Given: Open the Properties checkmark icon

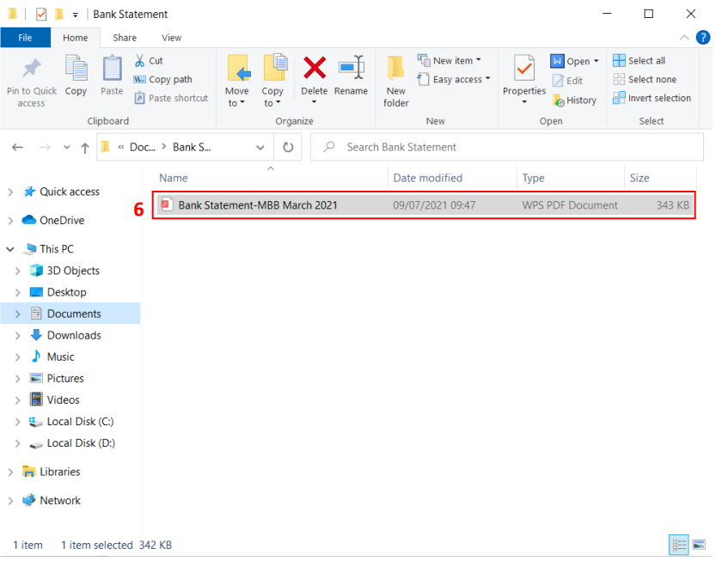Looking at the screenshot, I should pos(523,69).
